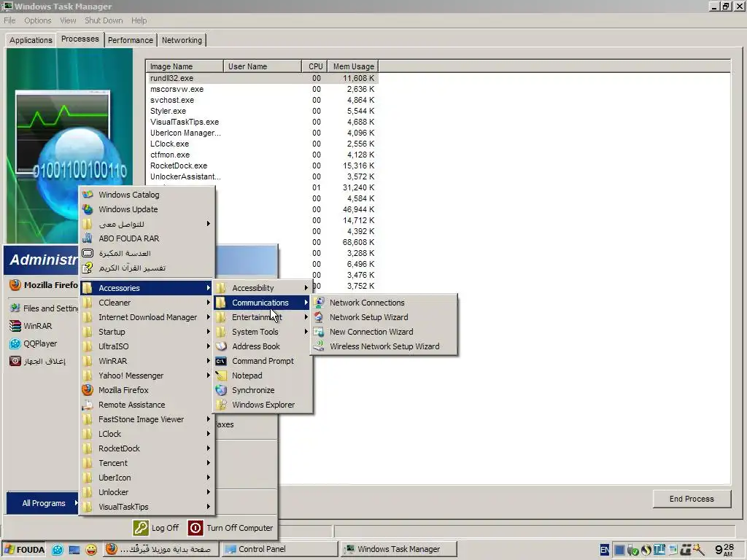Expand UltraISO folder

147,346
